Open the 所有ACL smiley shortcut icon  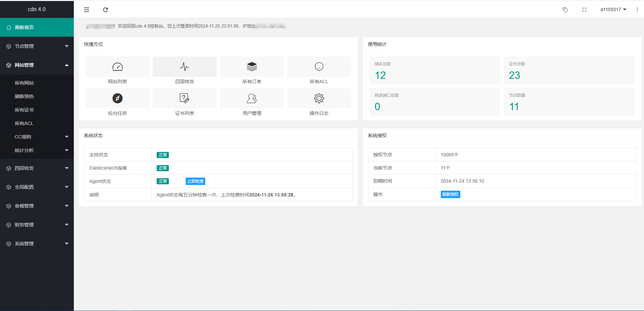(x=319, y=67)
